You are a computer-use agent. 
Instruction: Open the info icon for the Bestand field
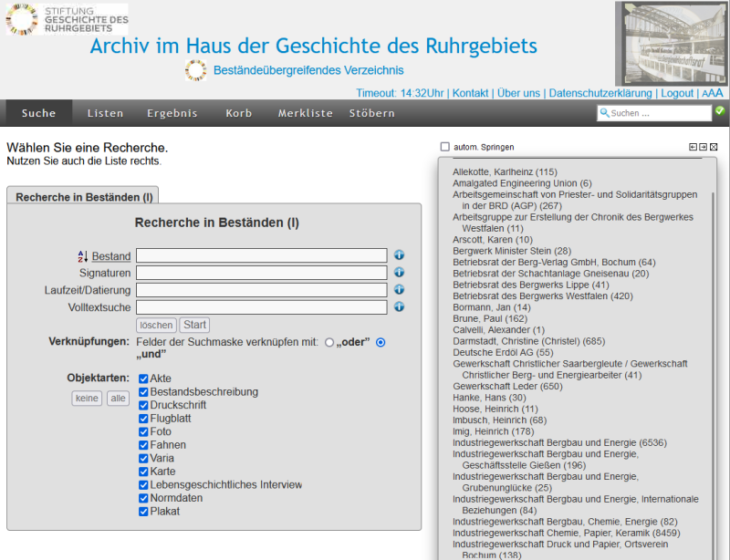[399, 255]
